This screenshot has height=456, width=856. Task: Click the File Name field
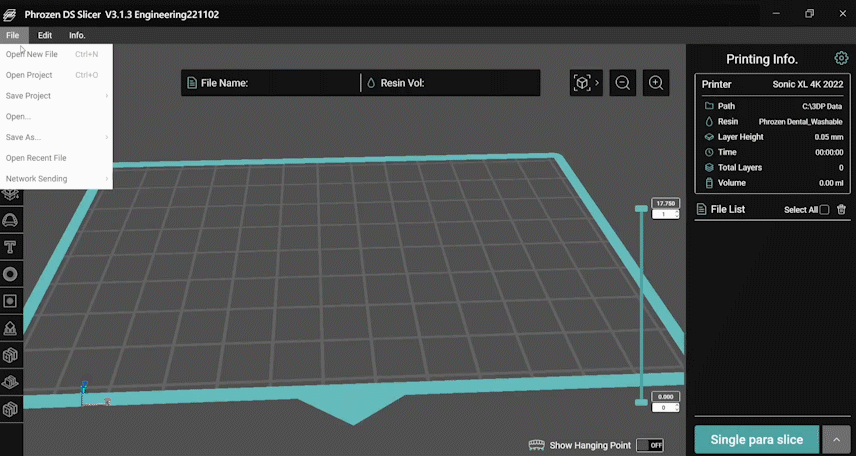tap(271, 83)
